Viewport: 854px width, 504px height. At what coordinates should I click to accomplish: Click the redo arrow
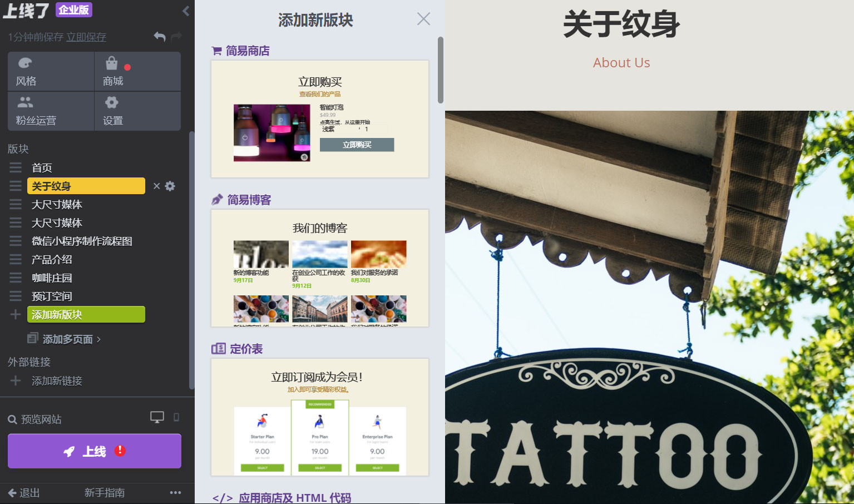[x=176, y=37]
